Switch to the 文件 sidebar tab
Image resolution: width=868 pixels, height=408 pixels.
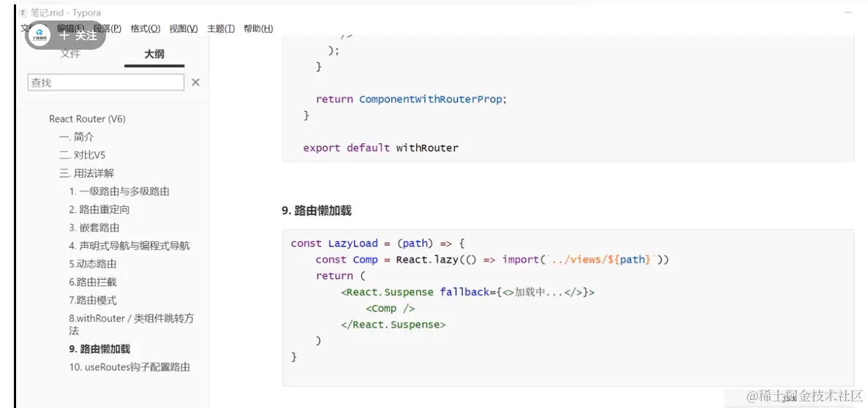pos(70,54)
